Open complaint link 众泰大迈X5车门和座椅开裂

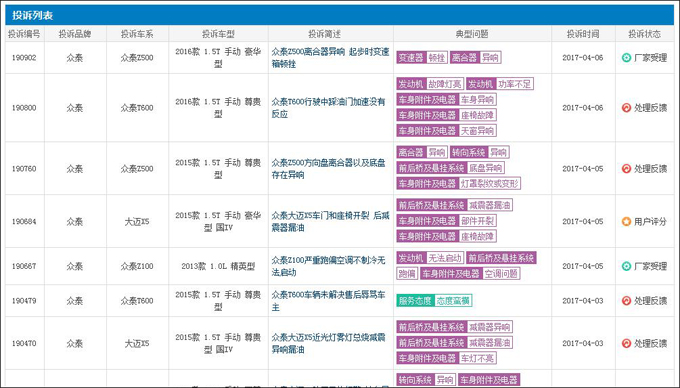tap(330, 222)
